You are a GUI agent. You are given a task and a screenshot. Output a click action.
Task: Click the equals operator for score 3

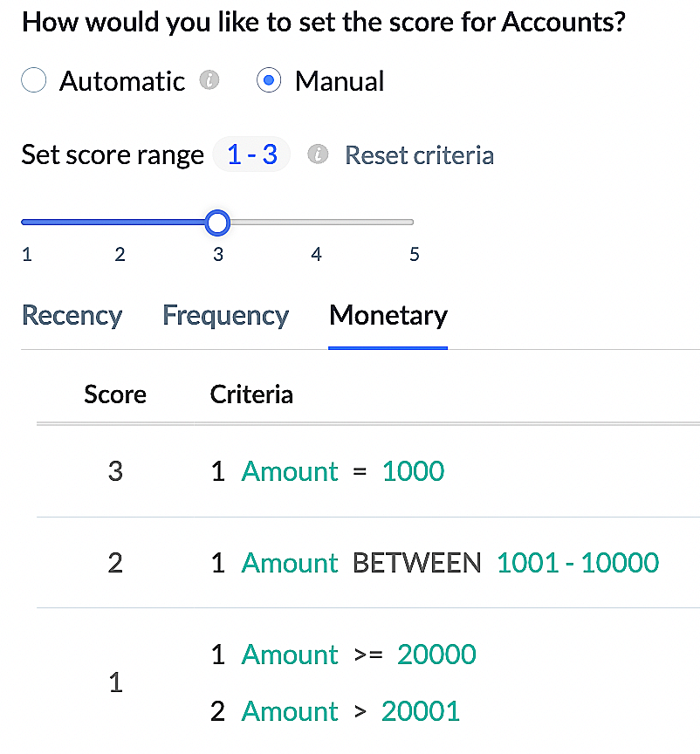click(x=360, y=472)
